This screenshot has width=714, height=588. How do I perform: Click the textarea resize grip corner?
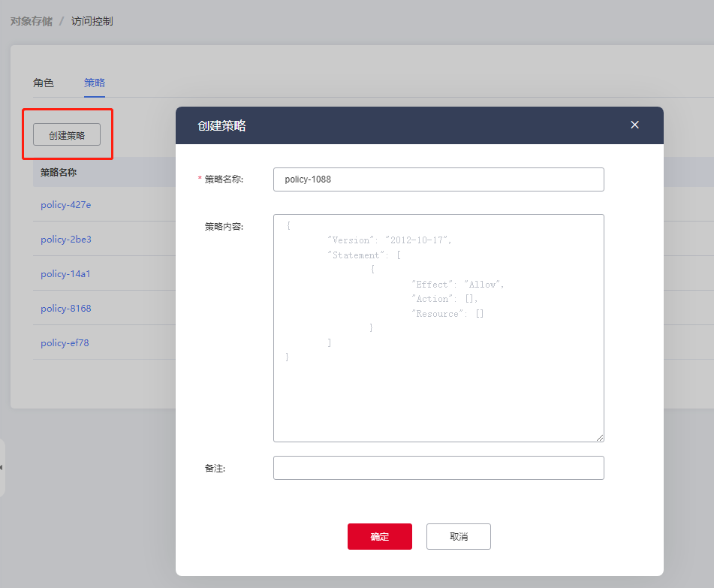600,438
